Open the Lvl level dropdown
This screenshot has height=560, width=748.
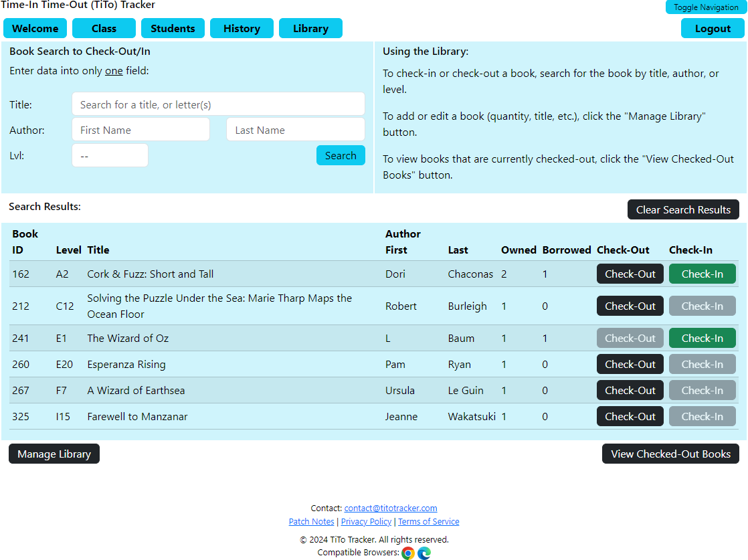[110, 155]
